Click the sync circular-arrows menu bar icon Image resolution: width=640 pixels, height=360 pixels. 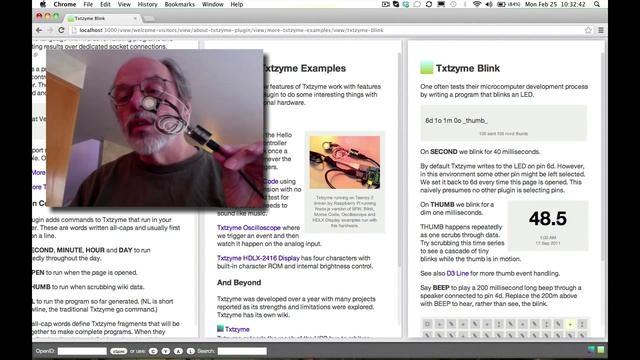429,4
